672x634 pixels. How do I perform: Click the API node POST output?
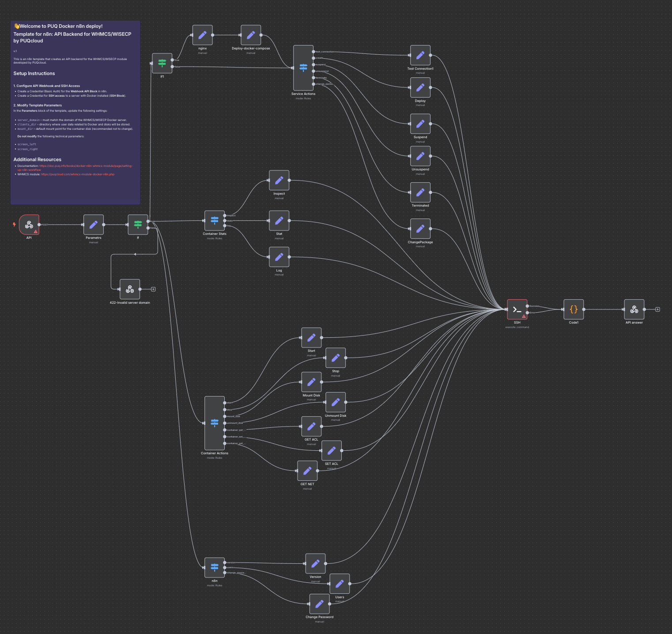click(39, 225)
